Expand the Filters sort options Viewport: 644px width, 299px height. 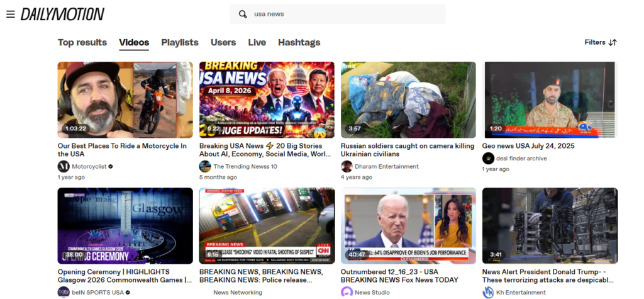[x=601, y=42]
